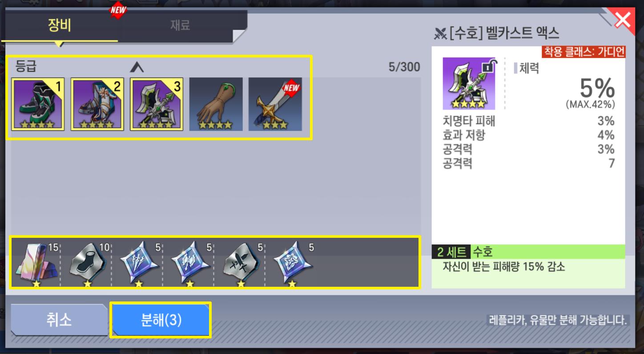Toggle the 등급 sort order arrow
Image resolution: width=644 pixels, height=354 pixels.
pos(137,67)
